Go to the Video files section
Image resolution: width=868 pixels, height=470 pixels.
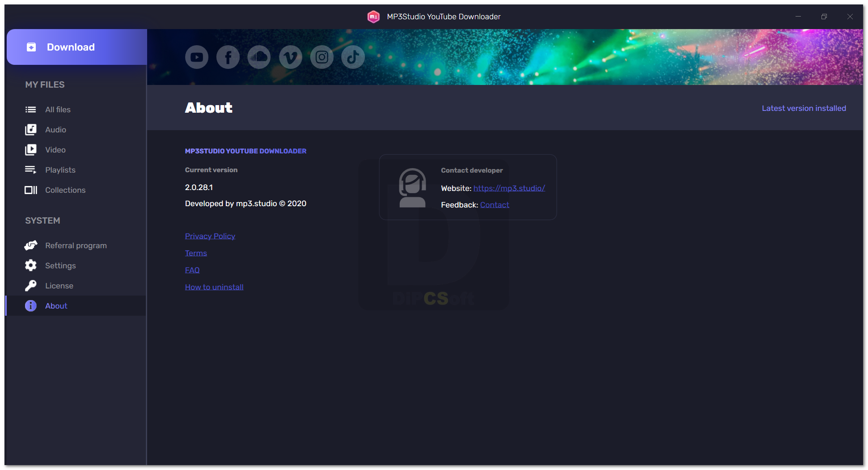click(x=76, y=150)
